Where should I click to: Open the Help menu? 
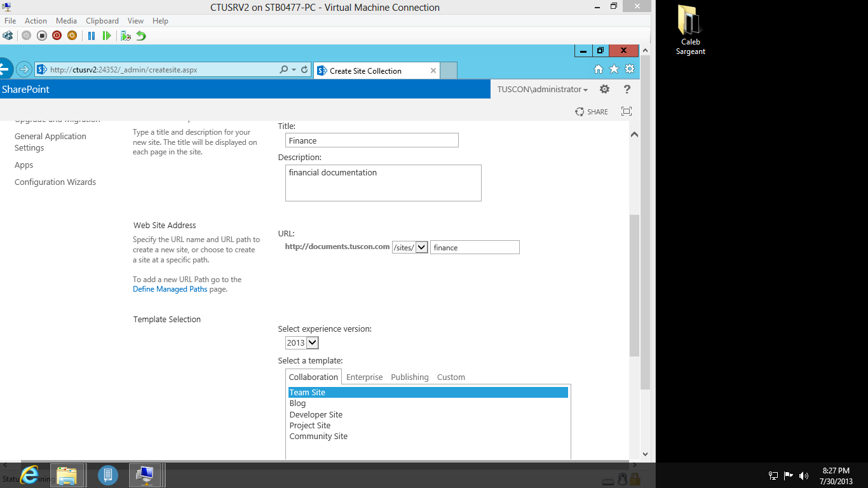pyautogui.click(x=161, y=21)
